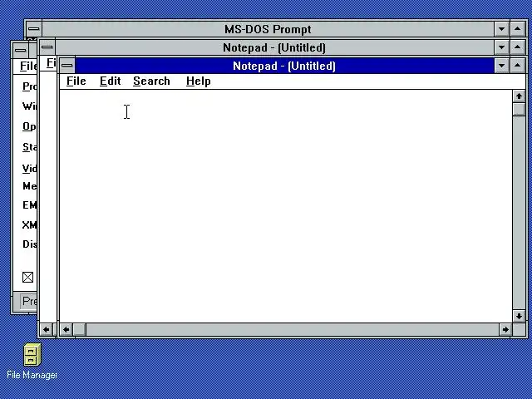The width and height of the screenshot is (532, 399).
Task: Minimize the background Notepad window
Action: [x=501, y=47]
